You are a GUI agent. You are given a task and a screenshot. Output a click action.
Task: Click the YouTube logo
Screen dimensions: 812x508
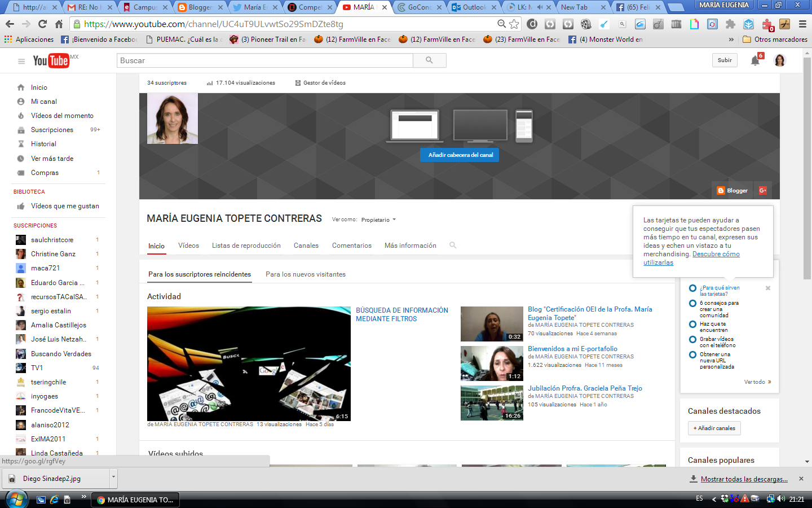click(51, 60)
